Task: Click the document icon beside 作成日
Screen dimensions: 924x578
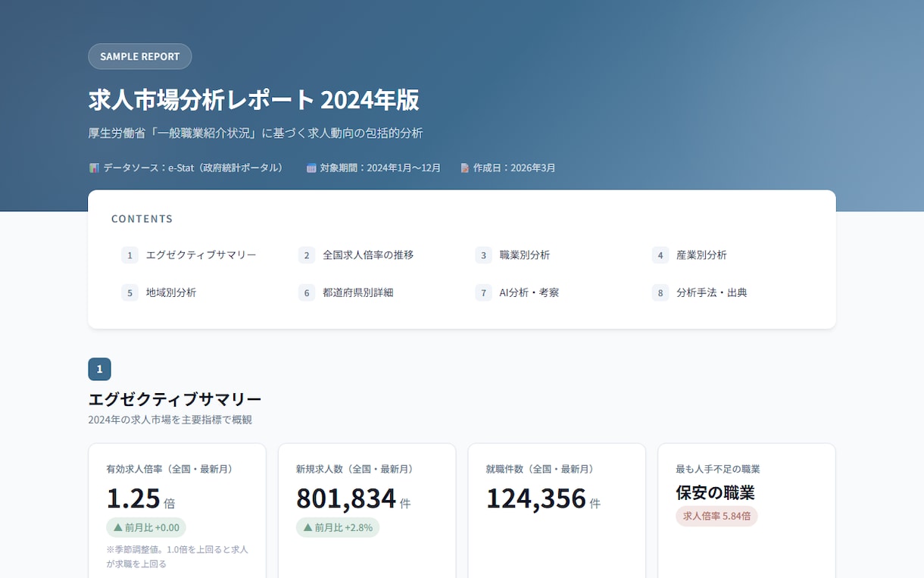Action: [x=464, y=168]
